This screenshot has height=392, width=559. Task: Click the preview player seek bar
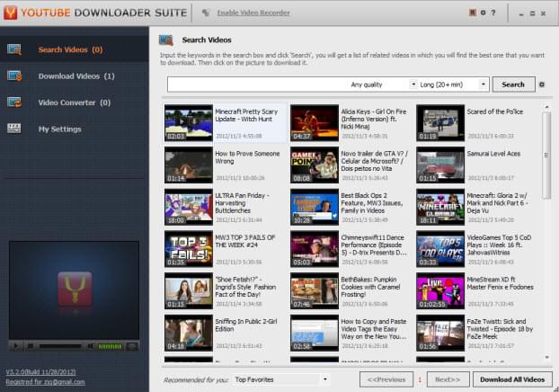[x=60, y=346]
